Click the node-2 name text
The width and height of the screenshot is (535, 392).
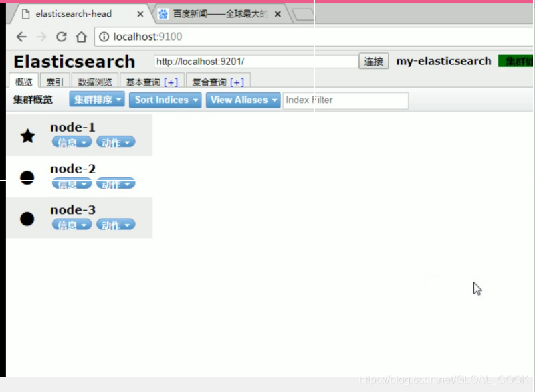tap(73, 169)
